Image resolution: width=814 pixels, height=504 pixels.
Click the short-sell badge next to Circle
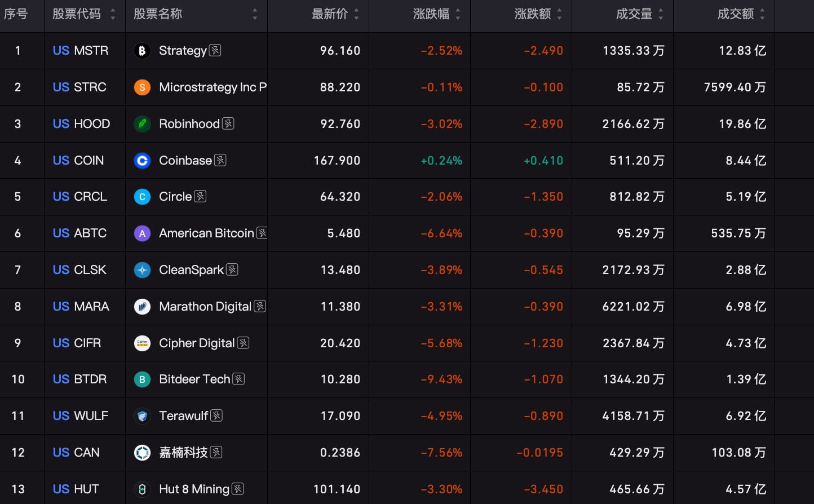[x=200, y=196]
